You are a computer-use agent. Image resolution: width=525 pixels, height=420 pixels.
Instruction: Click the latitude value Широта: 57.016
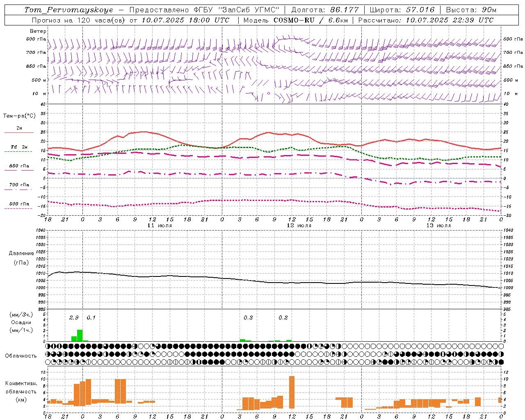(x=402, y=10)
